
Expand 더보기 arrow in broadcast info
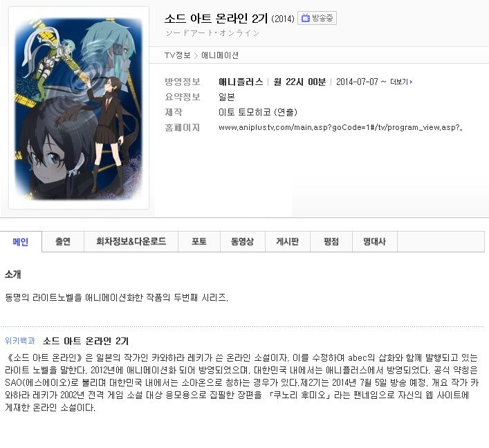coord(401,82)
